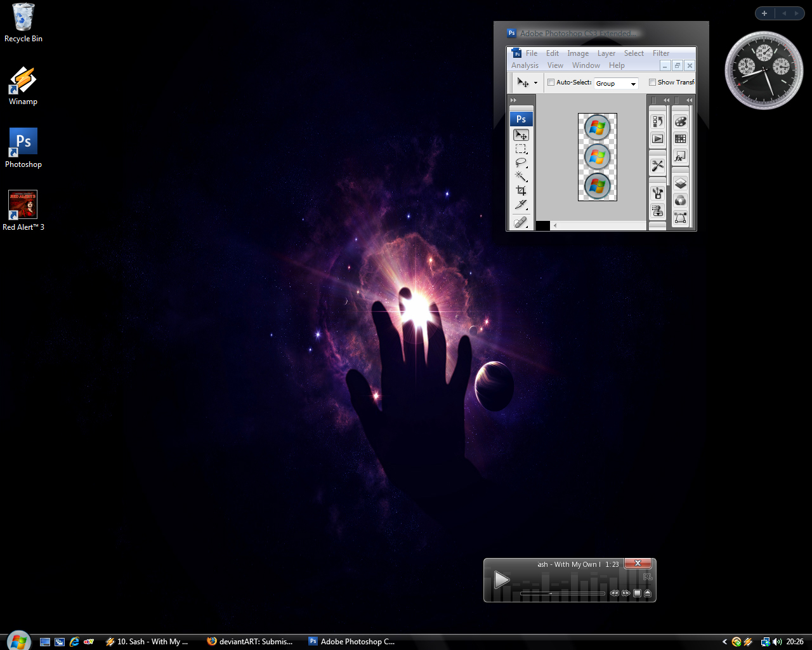
Task: Click the volume icon in system tray
Action: tap(777, 642)
